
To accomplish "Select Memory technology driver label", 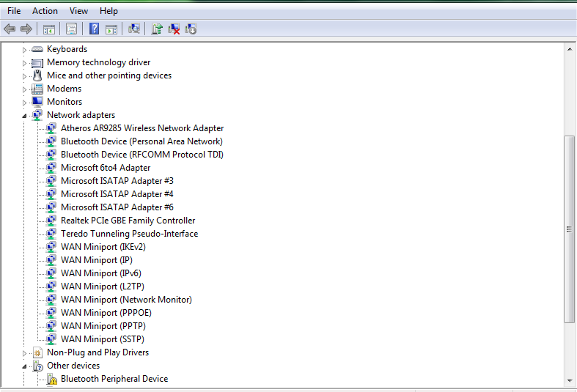I will [99, 62].
